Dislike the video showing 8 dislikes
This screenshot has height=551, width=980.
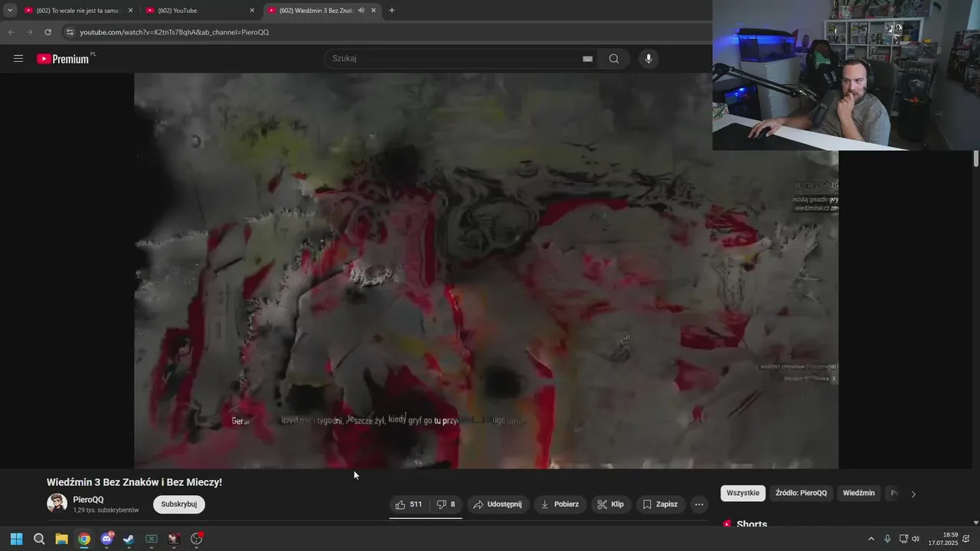446,504
